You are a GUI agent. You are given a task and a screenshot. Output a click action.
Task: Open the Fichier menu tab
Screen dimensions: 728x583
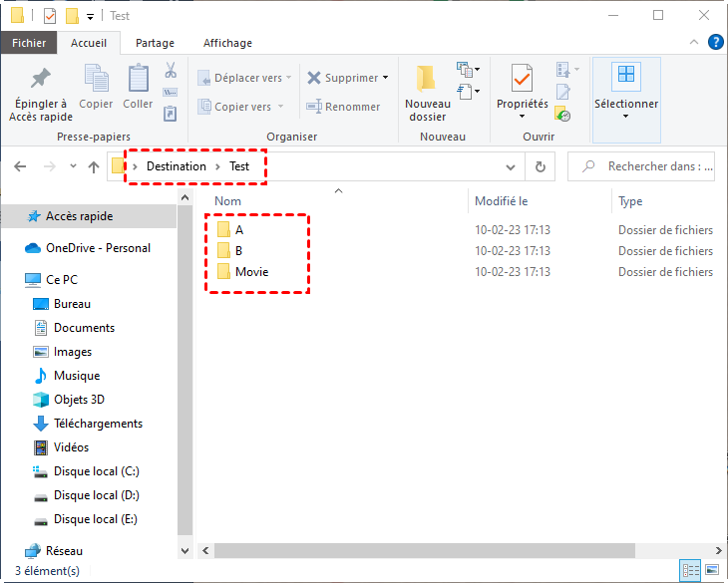coord(29,43)
